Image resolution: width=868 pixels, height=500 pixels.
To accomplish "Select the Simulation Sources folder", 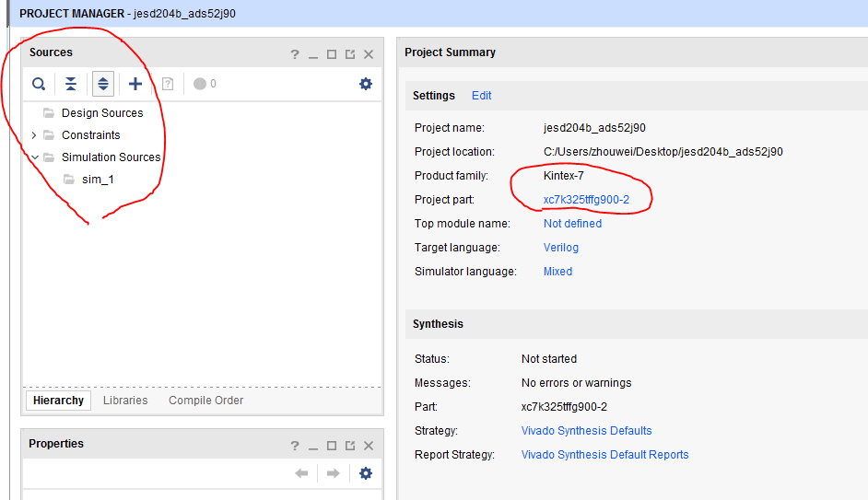I will [x=111, y=157].
